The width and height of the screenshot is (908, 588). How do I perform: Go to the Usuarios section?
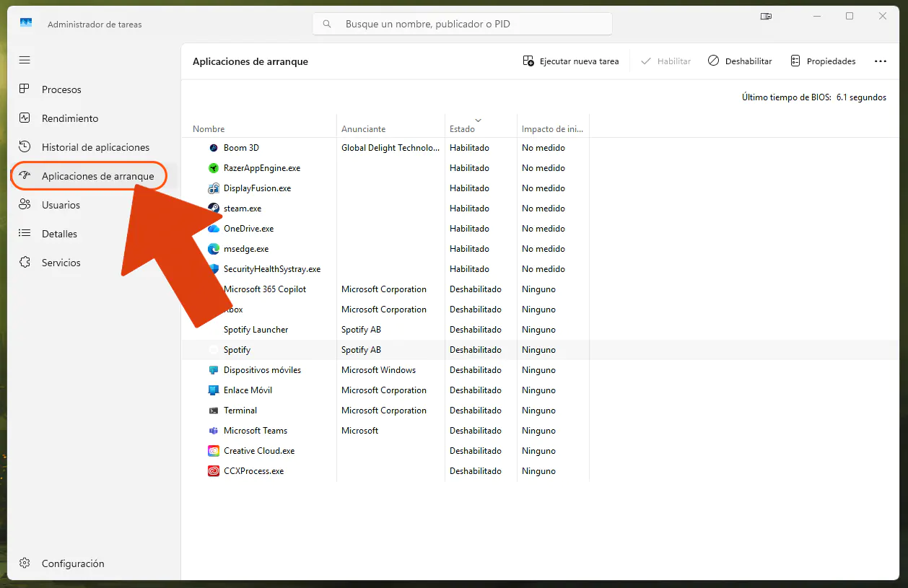coord(61,205)
